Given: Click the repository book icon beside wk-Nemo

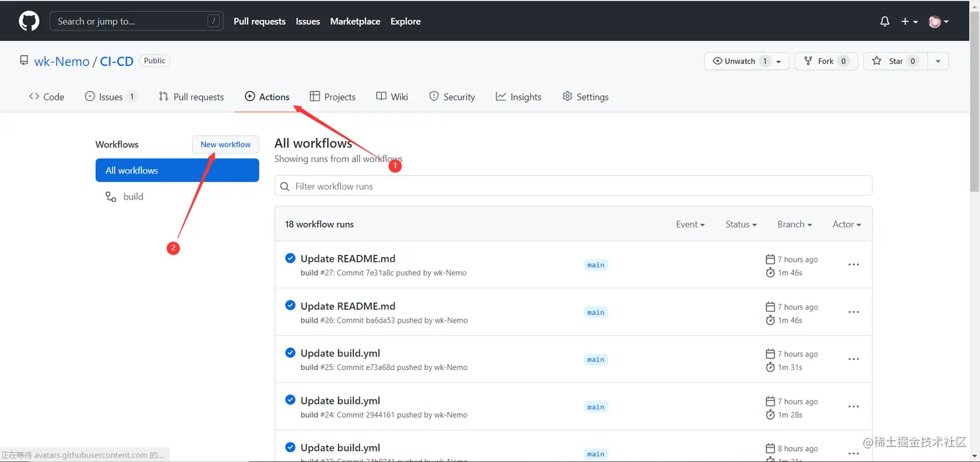Looking at the screenshot, I should tap(24, 61).
